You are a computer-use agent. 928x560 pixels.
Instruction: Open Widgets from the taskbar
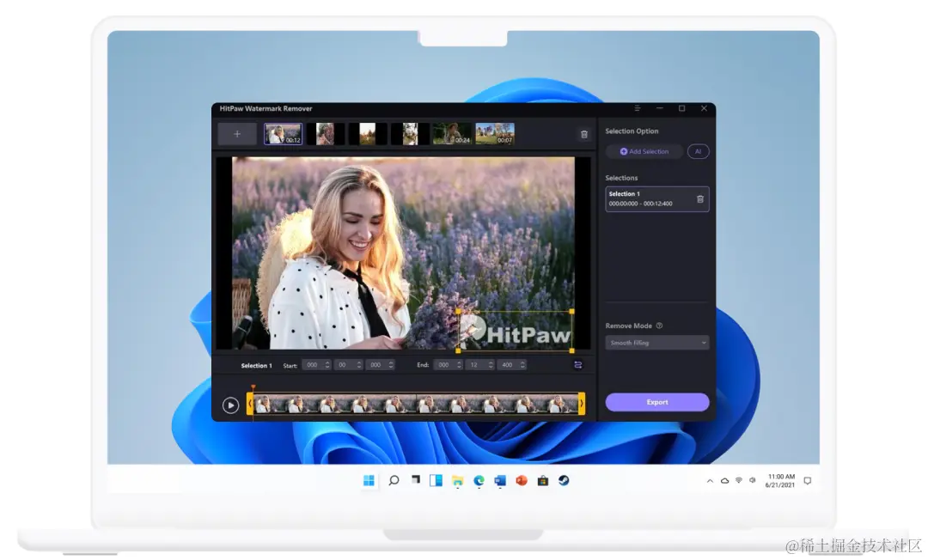[437, 481]
